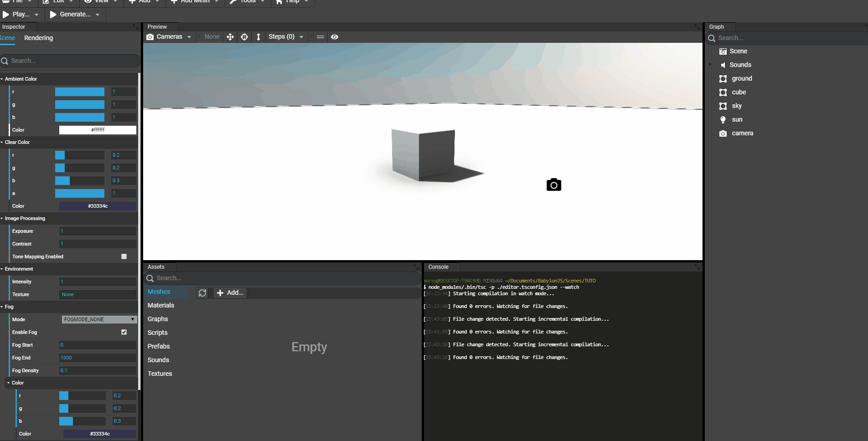Screen dimensions: 868x441
Task: Select the Graphs asset category
Action: [158, 319]
